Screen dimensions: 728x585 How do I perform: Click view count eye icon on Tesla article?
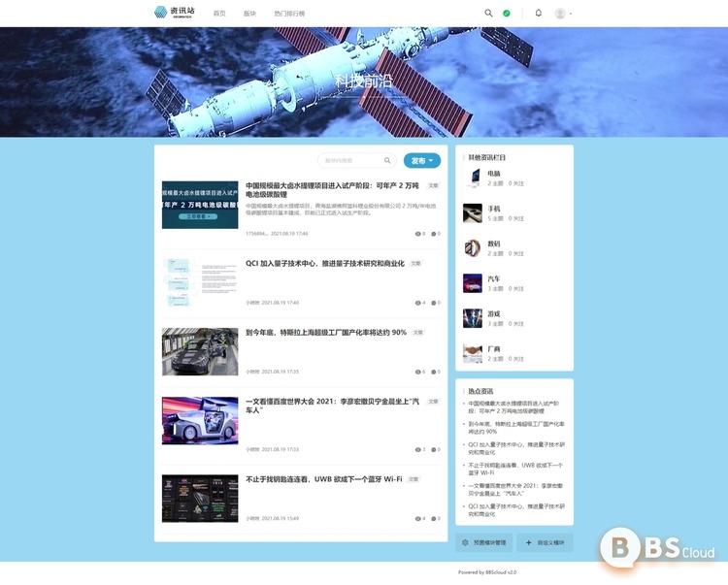pyautogui.click(x=417, y=373)
